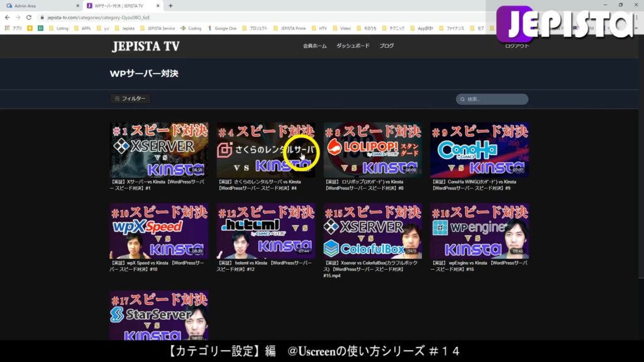644x362 pixels.
Task: Open the テクニック bookmarks folder
Action: point(393,28)
